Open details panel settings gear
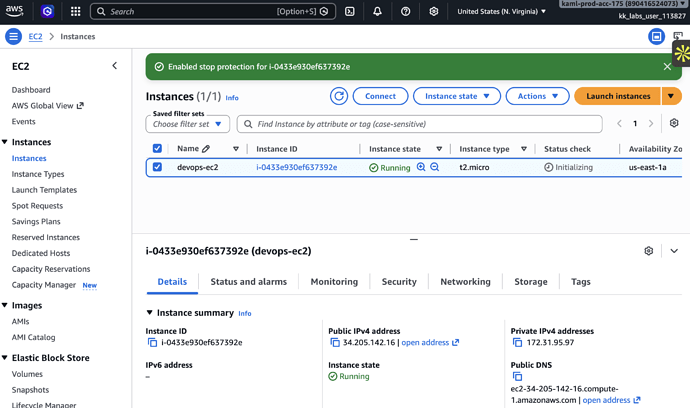Viewport: 690px width, 408px height. click(649, 251)
